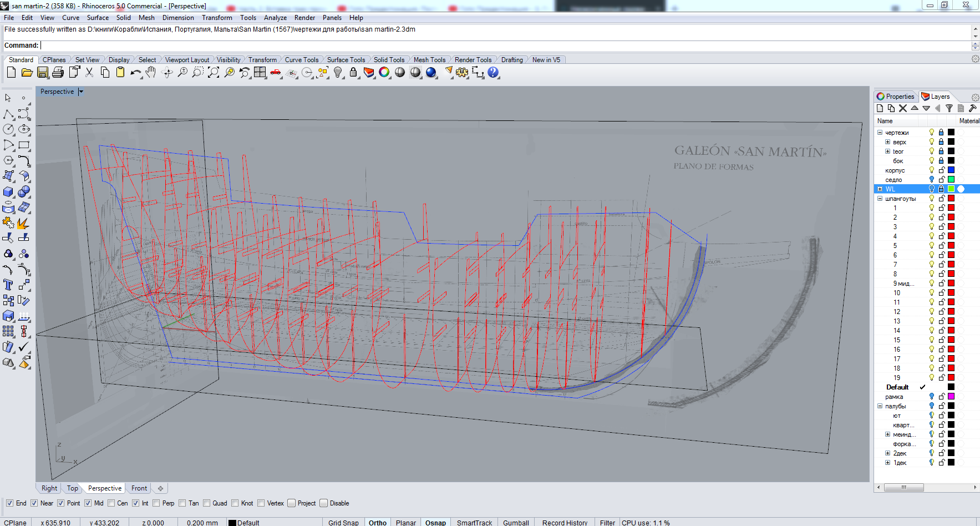
Task: Click the Zoom Extents icon
Action: (x=214, y=73)
